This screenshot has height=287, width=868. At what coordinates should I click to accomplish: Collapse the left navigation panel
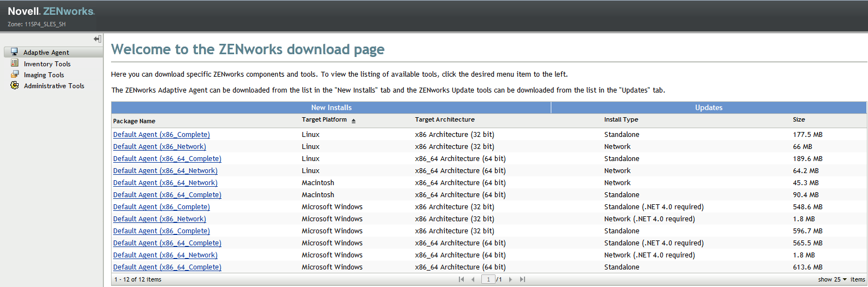tap(97, 39)
